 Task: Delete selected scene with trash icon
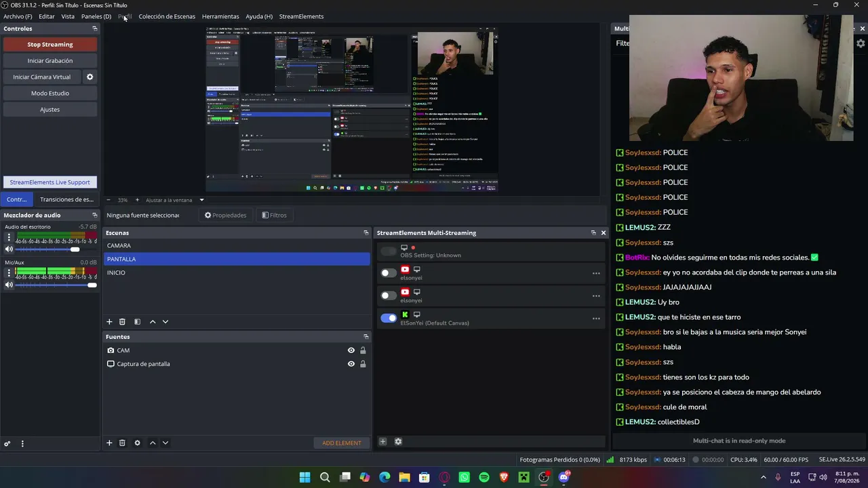pos(122,322)
